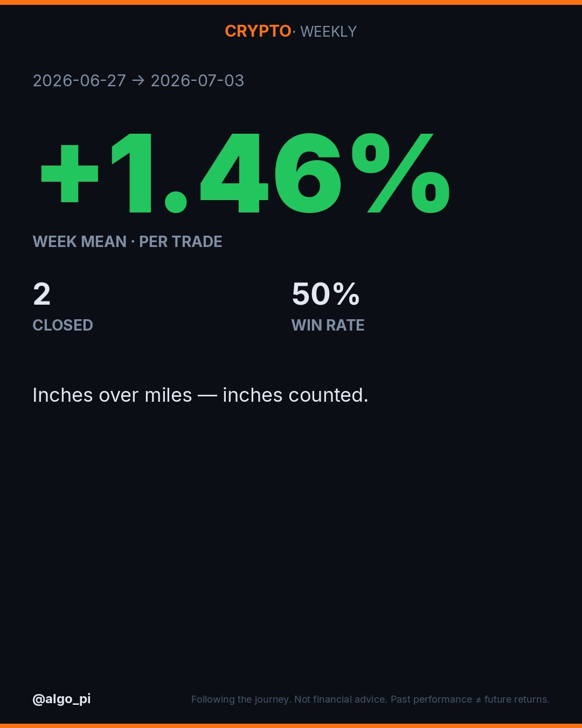Click the bottom orange accent bar
Screen dimensions: 582x728
(291, 726)
